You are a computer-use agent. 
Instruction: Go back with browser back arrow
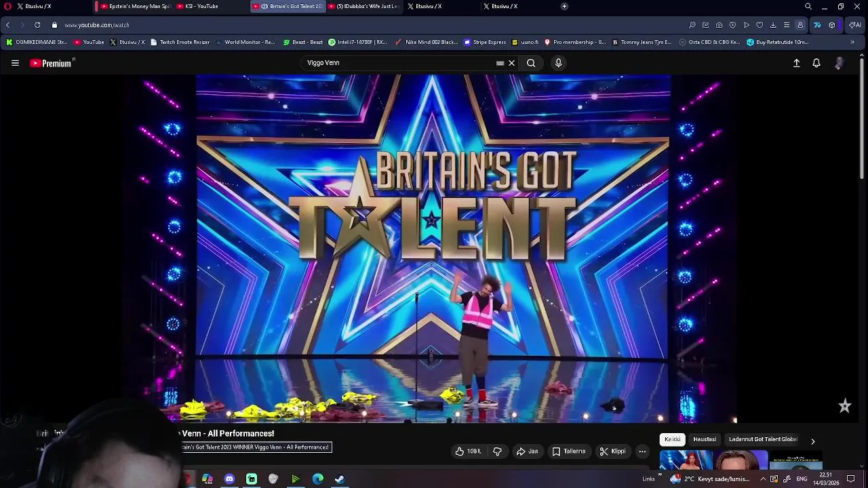(7, 25)
